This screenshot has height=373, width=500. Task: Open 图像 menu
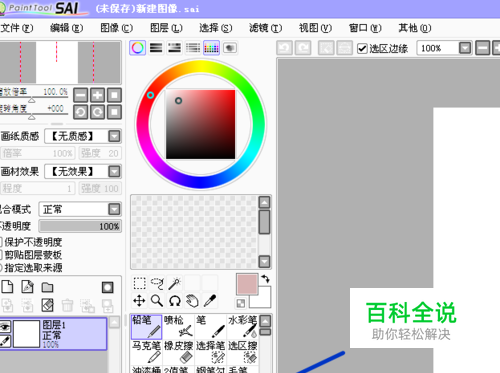[x=116, y=28]
